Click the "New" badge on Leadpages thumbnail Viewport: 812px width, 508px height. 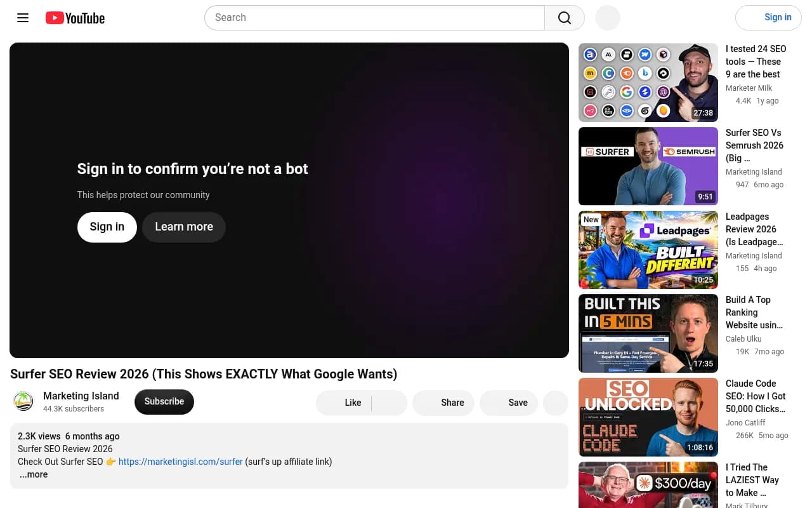[591, 220]
